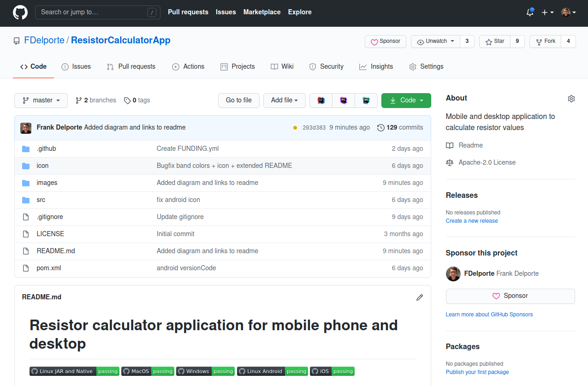This screenshot has height=386, width=588.
Task: Click Create a new release link
Action: pyautogui.click(x=472, y=221)
